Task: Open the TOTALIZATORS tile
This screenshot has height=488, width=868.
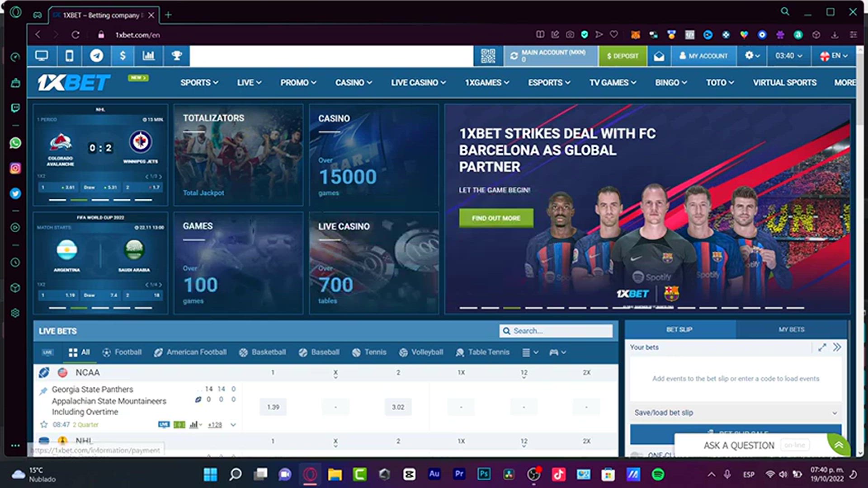Action: (x=238, y=155)
